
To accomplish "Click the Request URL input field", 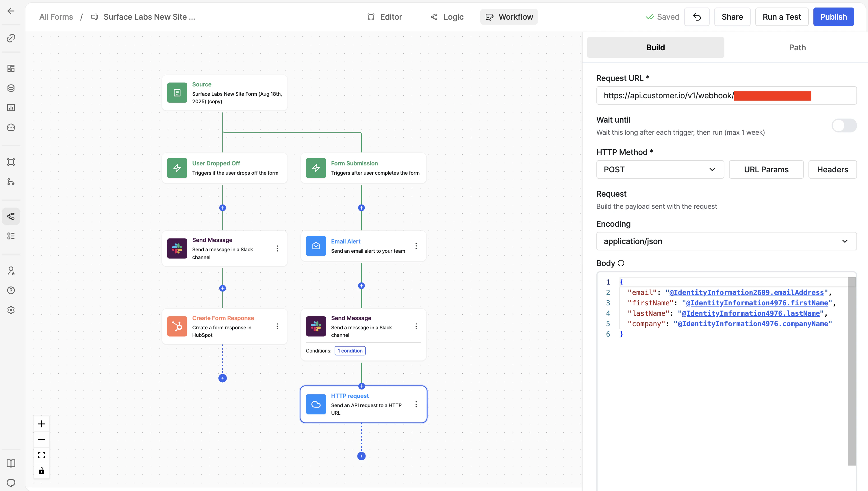I will (x=726, y=95).
